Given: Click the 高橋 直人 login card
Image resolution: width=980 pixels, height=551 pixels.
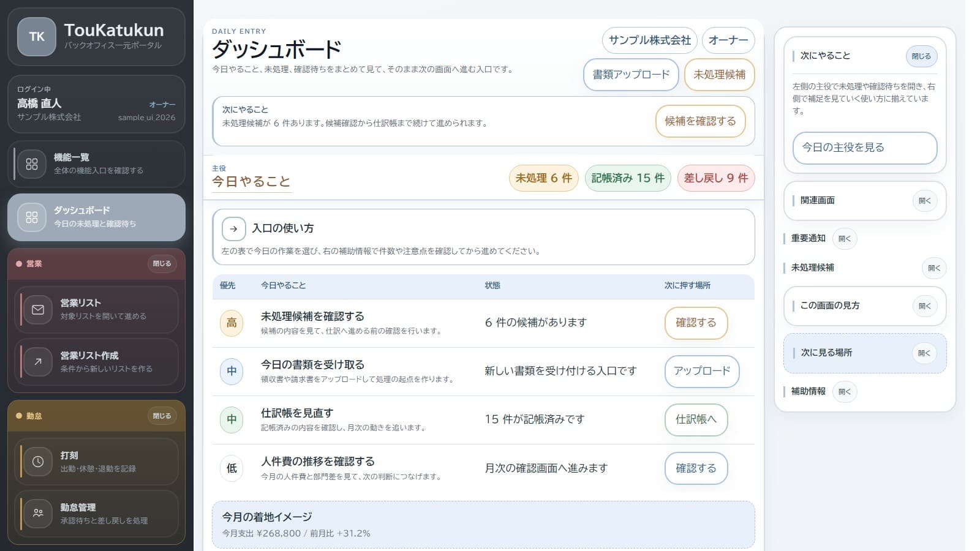Looking at the screenshot, I should tap(96, 104).
